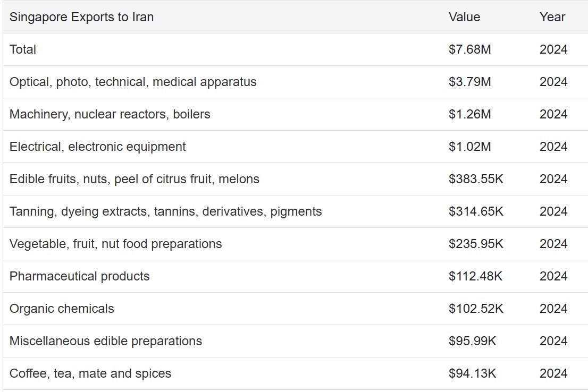Open 'Optical, photo, technical, medical apparatus' entry
The width and height of the screenshot is (588, 392).
133,82
